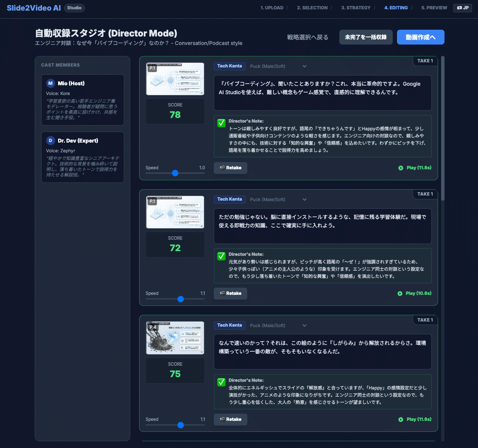Screen dimensions: 478x448
Task: Open the P.4 slide thumbnail
Action: pos(175,338)
